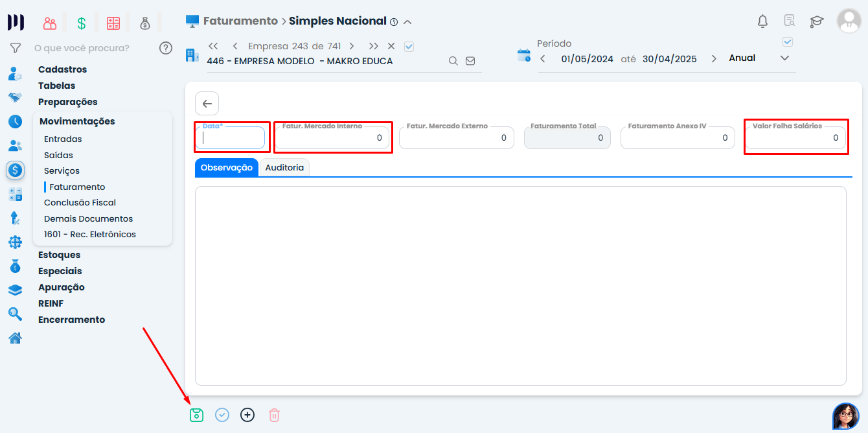Jump to the first company
Image resolution: width=868 pixels, height=433 pixels.
[x=213, y=46]
